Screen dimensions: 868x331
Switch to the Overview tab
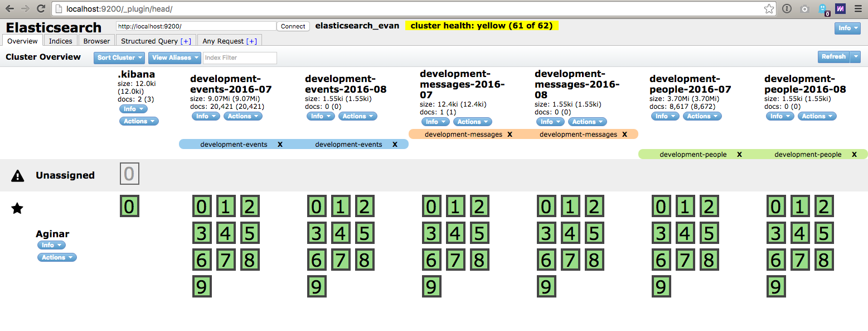(x=22, y=41)
